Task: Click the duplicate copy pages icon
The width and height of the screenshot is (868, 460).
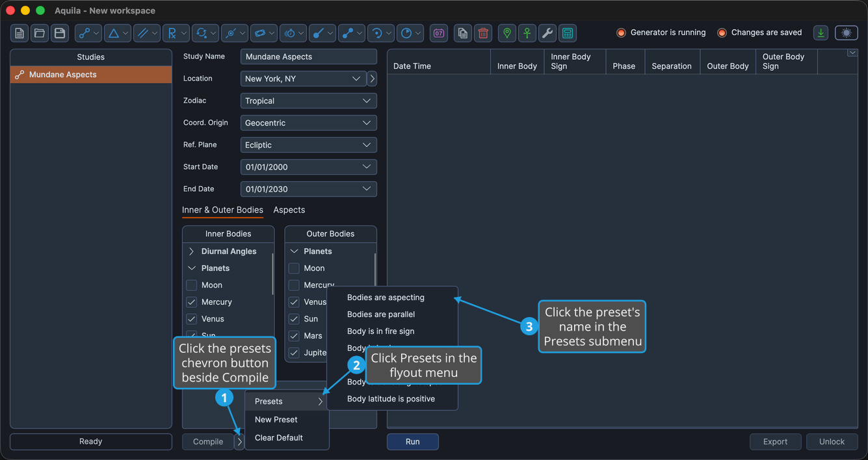Action: pyautogui.click(x=463, y=33)
